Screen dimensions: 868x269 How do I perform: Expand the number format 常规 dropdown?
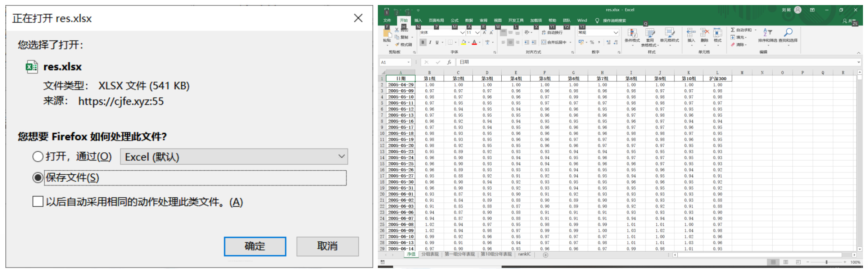pyautogui.click(x=616, y=33)
